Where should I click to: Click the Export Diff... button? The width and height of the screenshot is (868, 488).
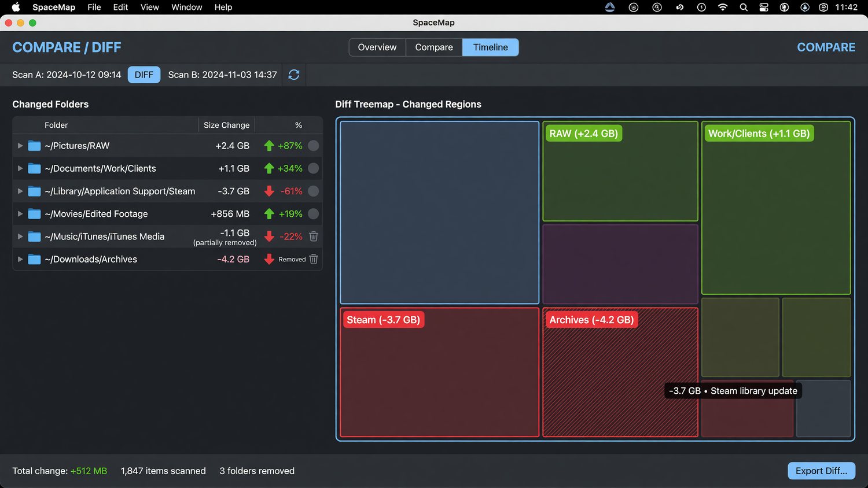(821, 471)
